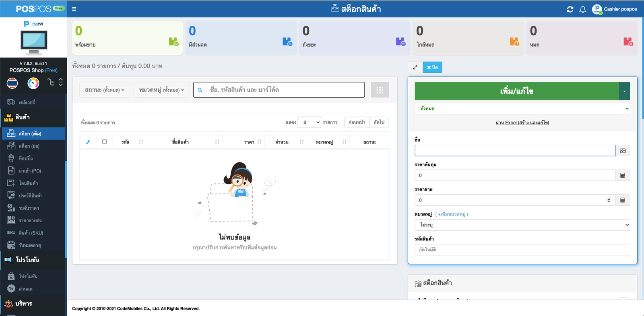Open the status filter dropdown
This screenshot has height=316, width=644.
coord(105,90)
